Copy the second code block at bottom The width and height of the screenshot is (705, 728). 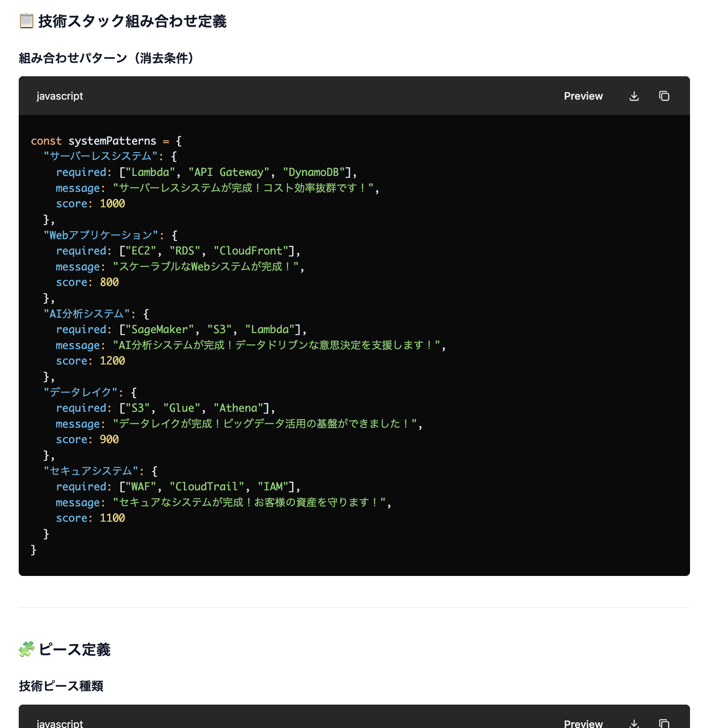tap(664, 723)
